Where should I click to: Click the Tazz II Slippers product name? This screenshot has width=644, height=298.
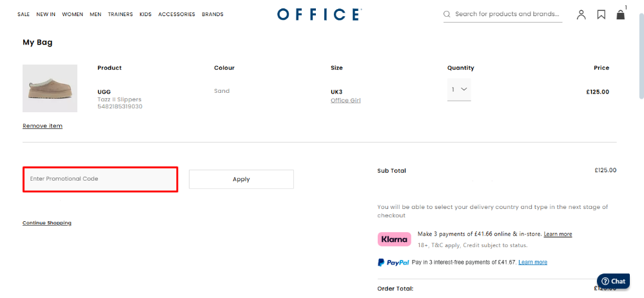[119, 99]
